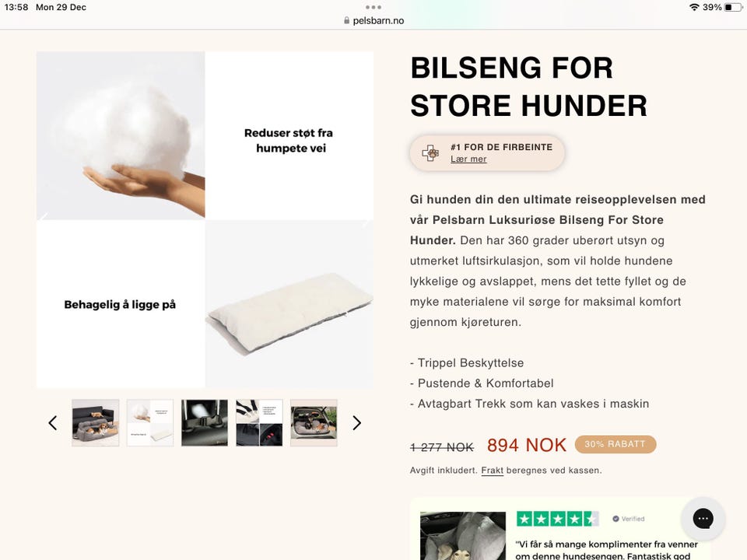Image resolution: width=747 pixels, height=560 pixels.
Task: Click the '30% RABATT' discount badge
Action: pos(615,444)
